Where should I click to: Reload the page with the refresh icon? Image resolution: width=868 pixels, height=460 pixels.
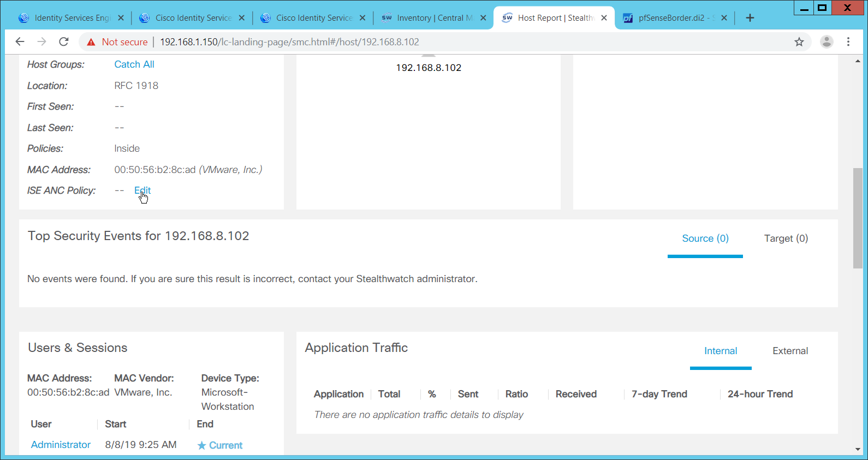click(x=64, y=42)
